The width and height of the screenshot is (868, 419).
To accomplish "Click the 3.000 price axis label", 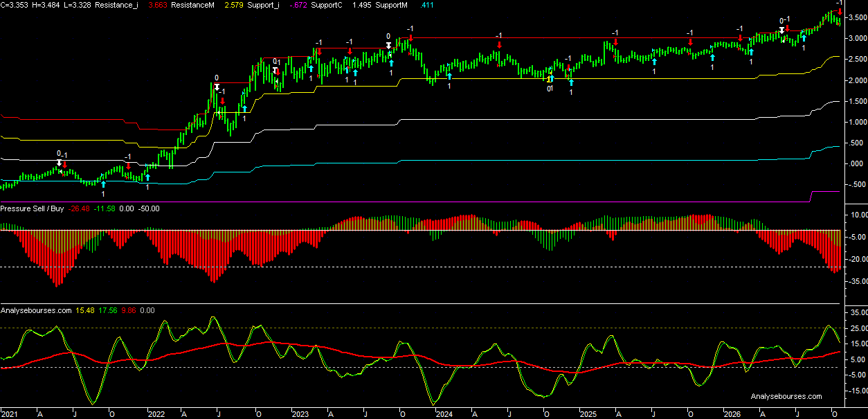I will pos(856,39).
